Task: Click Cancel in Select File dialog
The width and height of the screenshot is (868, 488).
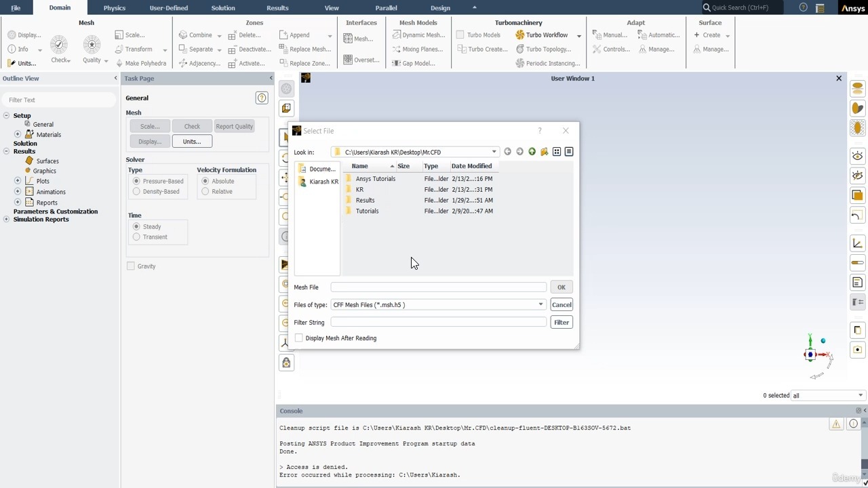Action: click(561, 304)
